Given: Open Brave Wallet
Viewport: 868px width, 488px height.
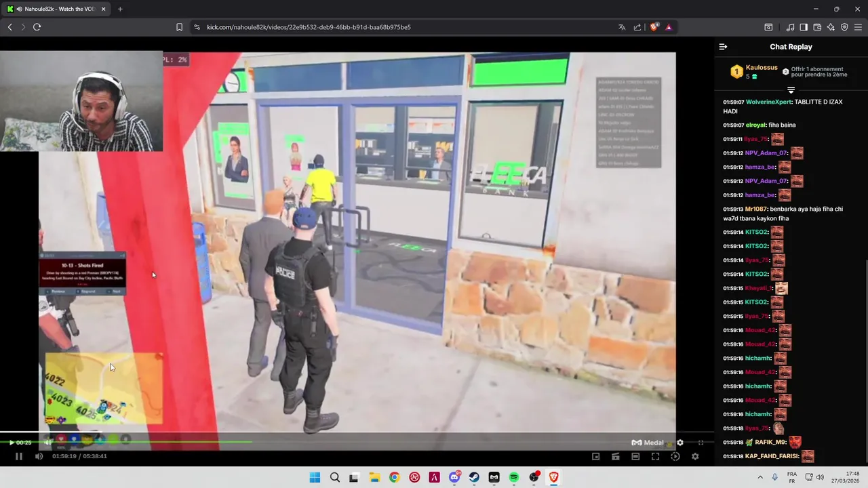Looking at the screenshot, I should click(x=817, y=27).
